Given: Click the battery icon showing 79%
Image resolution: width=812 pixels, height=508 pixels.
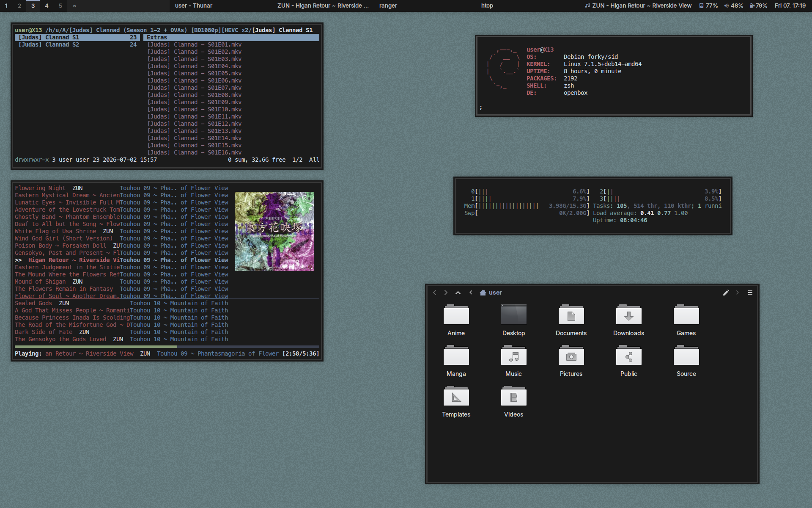Looking at the screenshot, I should [x=752, y=6].
